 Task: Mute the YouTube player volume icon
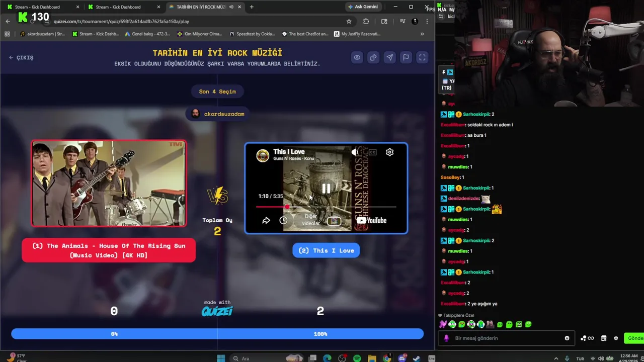[355, 152]
